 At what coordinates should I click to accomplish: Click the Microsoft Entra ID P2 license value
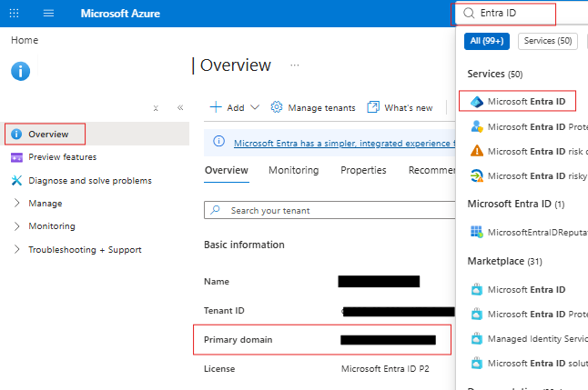[x=385, y=369]
